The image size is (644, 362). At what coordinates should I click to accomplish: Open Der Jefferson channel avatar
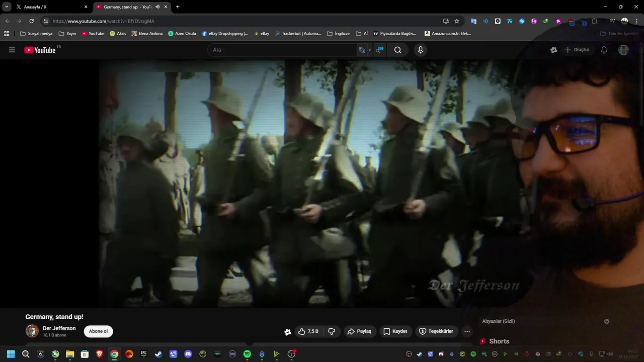[x=32, y=331]
